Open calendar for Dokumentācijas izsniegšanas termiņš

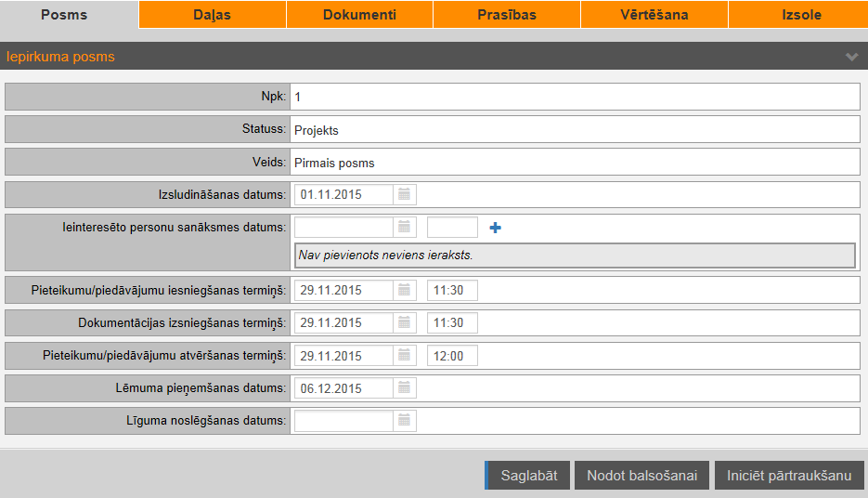405,322
